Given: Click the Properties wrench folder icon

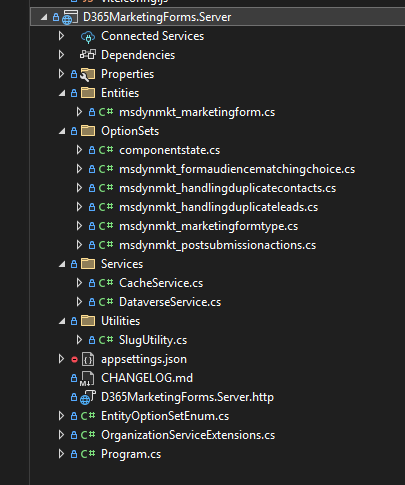Looking at the screenshot, I should (88, 74).
